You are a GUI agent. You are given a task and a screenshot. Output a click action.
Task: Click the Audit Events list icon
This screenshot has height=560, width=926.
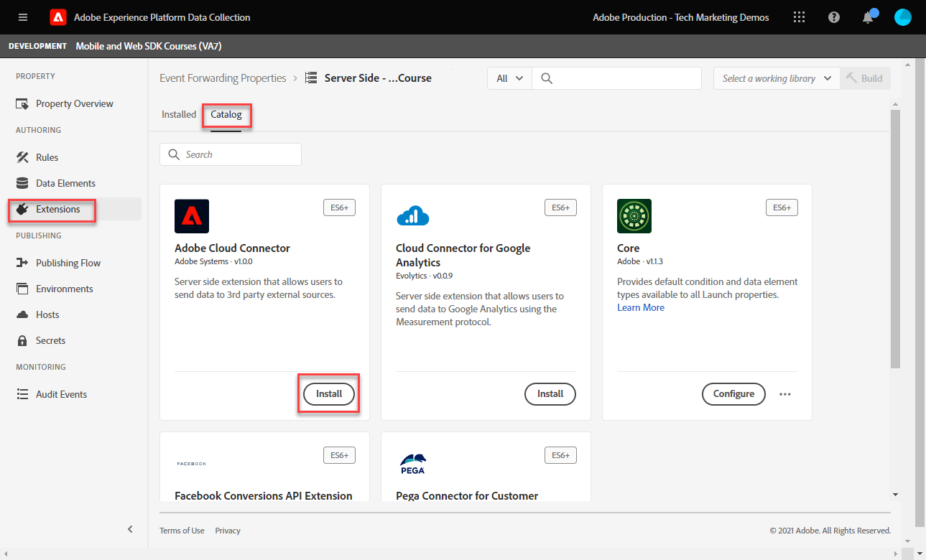(22, 394)
